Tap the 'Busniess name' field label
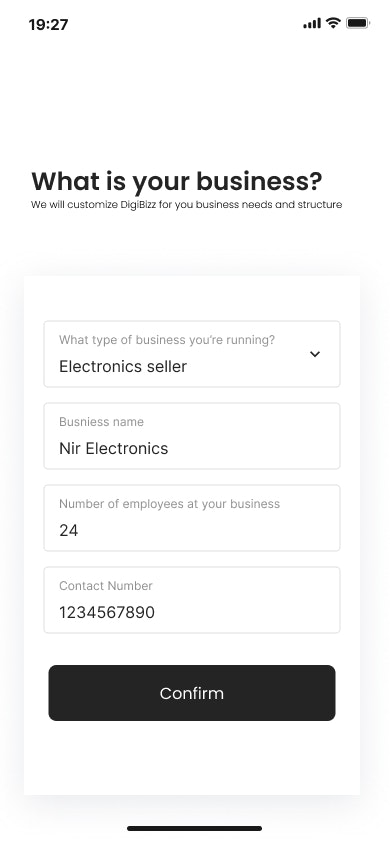The height and width of the screenshot is (844, 390). 102,422
